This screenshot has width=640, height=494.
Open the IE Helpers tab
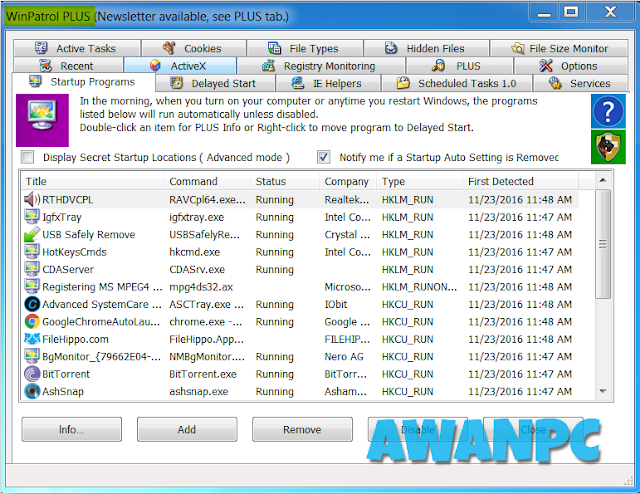click(328, 83)
